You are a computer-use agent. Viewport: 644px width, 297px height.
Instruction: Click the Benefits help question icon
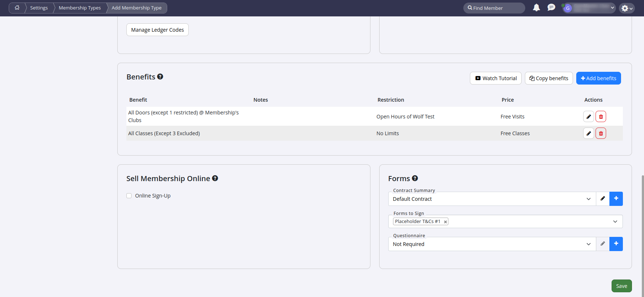[160, 77]
